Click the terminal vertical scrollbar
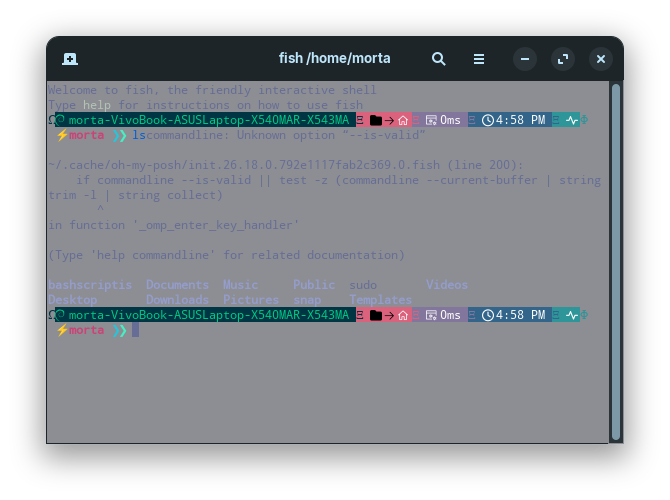Image resolution: width=670 pixels, height=500 pixels. [616, 262]
